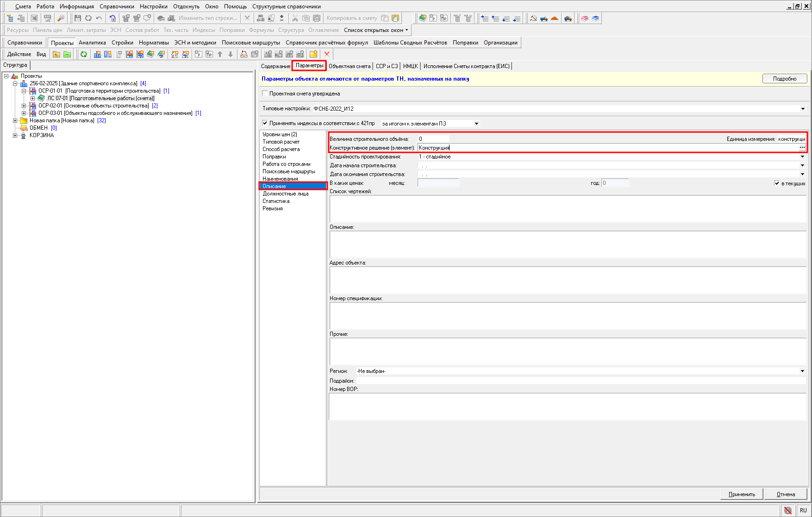The image size is (812, 517).
Task: Expand the ОСР-02-01 tree node
Action: (x=24, y=106)
